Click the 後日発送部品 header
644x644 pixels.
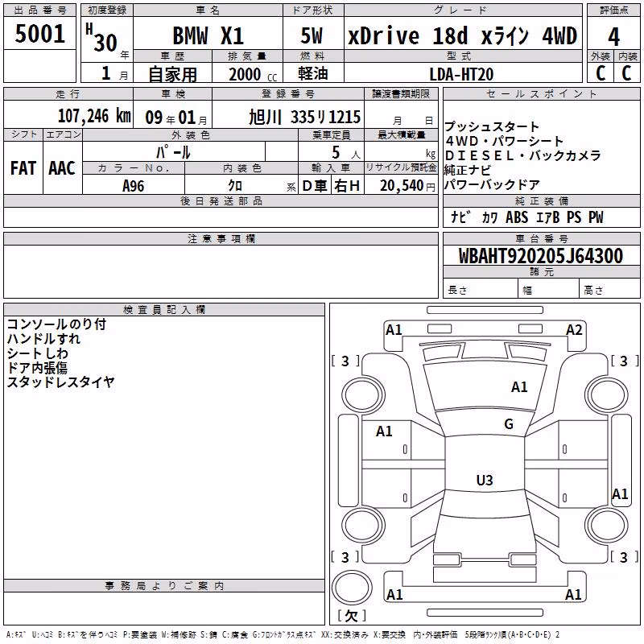tap(221, 200)
